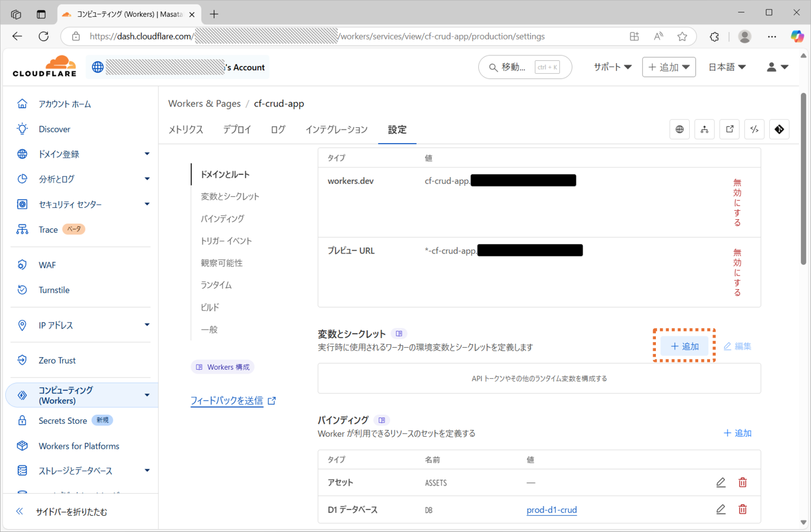Jump to 観察可能性 settings section
The width and height of the screenshot is (811, 532).
point(222,263)
